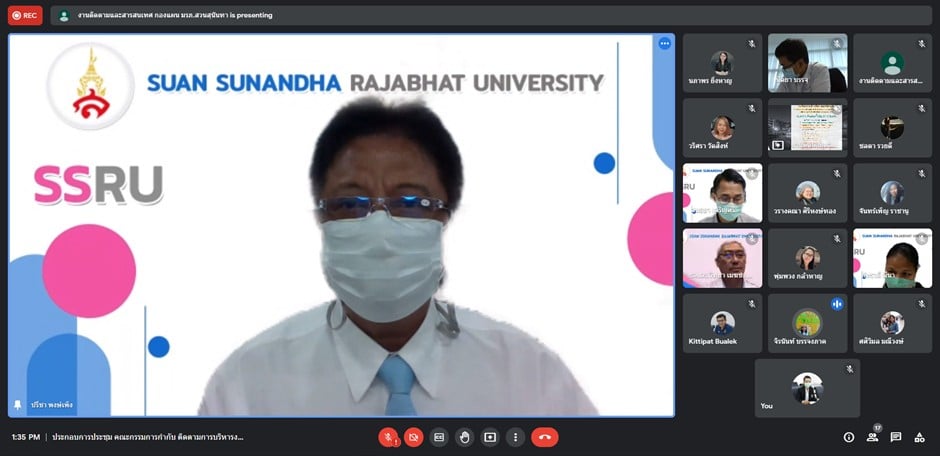
Task: Select Kittipat Bualek's participant tile
Action: click(x=722, y=323)
